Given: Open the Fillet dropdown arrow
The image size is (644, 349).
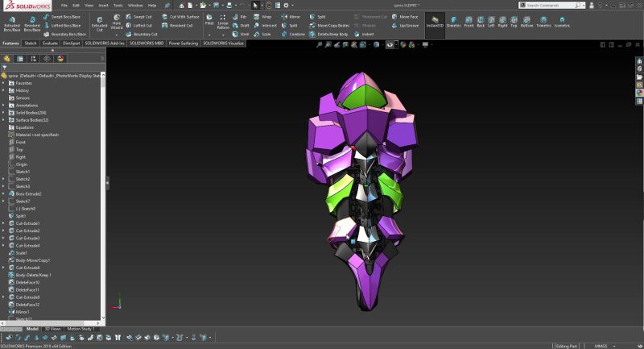Looking at the screenshot, I should coord(209,35).
